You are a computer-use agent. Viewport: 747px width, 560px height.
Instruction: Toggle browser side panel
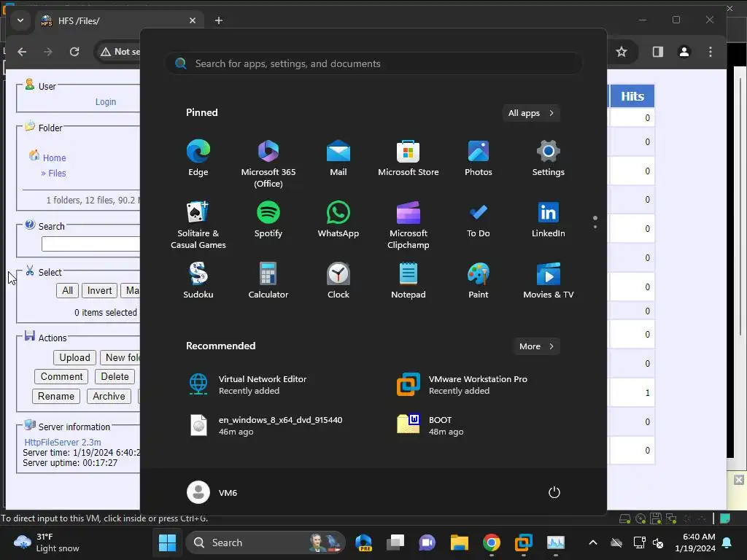pyautogui.click(x=658, y=52)
